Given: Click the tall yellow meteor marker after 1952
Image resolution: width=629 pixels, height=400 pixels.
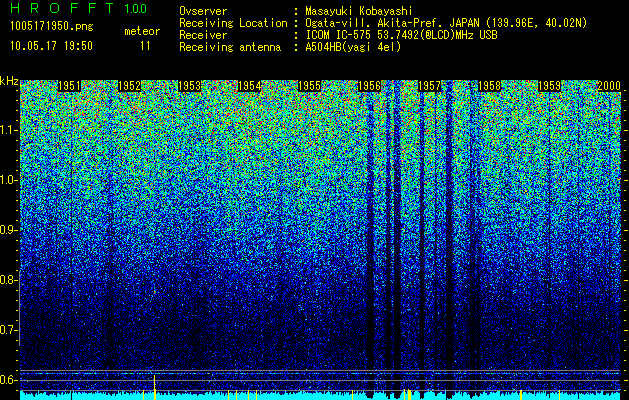Looking at the screenshot, I should pyautogui.click(x=154, y=387).
